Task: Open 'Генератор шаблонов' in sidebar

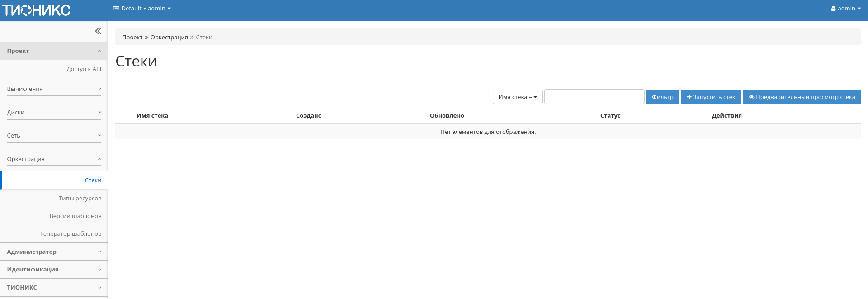Action: click(x=71, y=234)
